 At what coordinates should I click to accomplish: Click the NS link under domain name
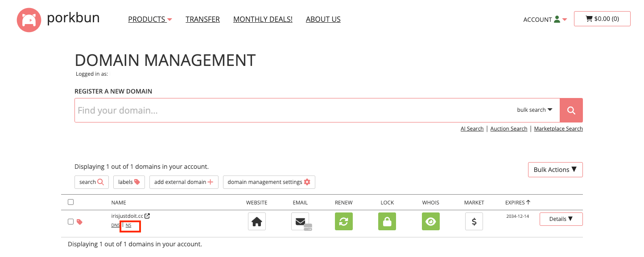(x=128, y=225)
